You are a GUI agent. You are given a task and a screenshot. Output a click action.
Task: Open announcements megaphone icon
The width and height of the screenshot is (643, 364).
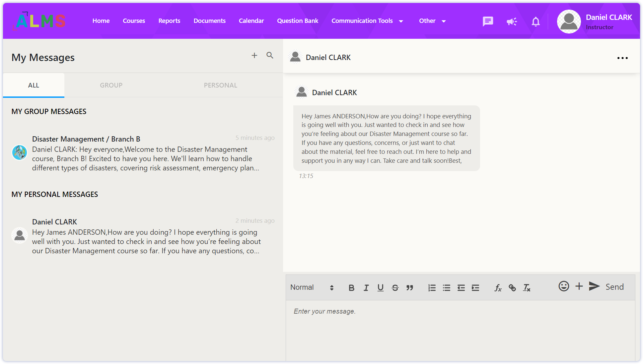pyautogui.click(x=512, y=22)
